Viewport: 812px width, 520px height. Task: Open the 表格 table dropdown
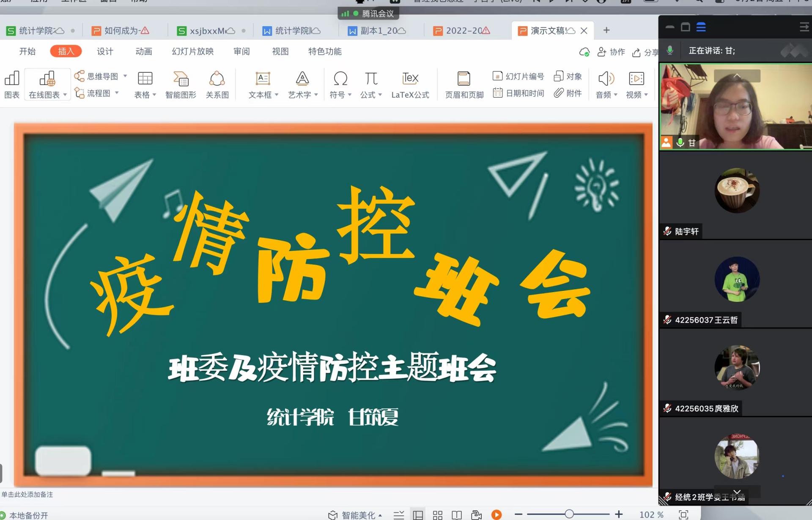[154, 95]
